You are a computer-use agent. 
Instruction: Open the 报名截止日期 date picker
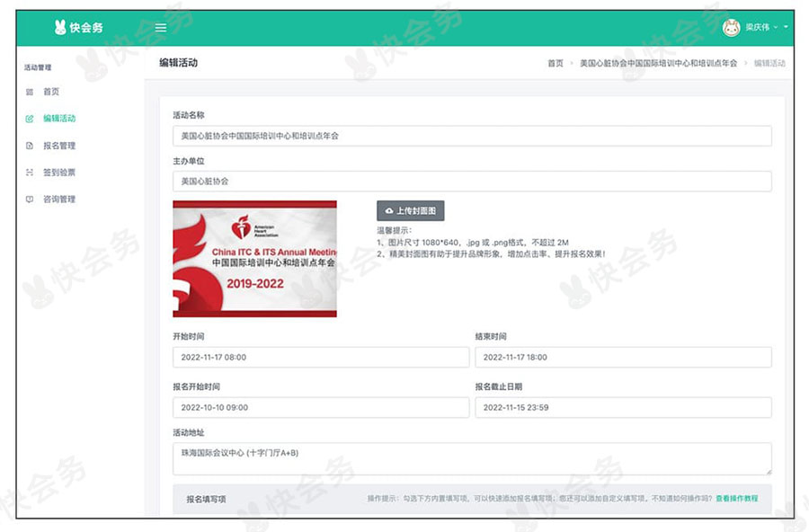[x=622, y=407]
